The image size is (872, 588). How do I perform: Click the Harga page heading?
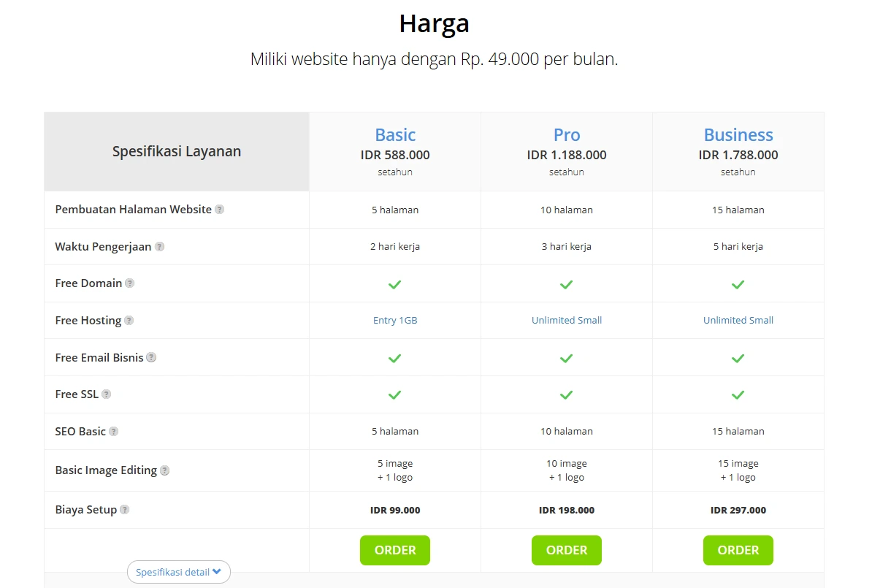click(435, 24)
